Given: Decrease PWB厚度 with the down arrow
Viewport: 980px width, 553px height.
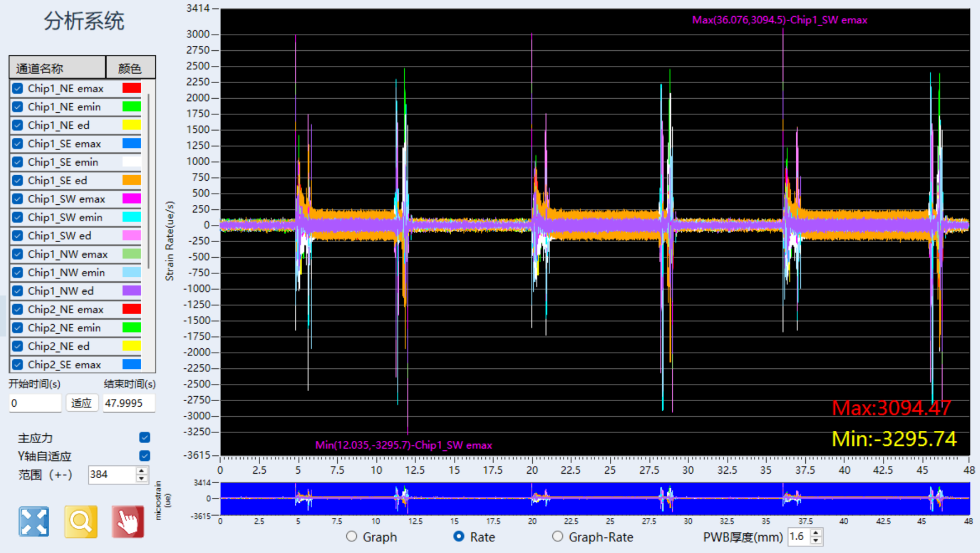Looking at the screenshot, I should pyautogui.click(x=816, y=541).
